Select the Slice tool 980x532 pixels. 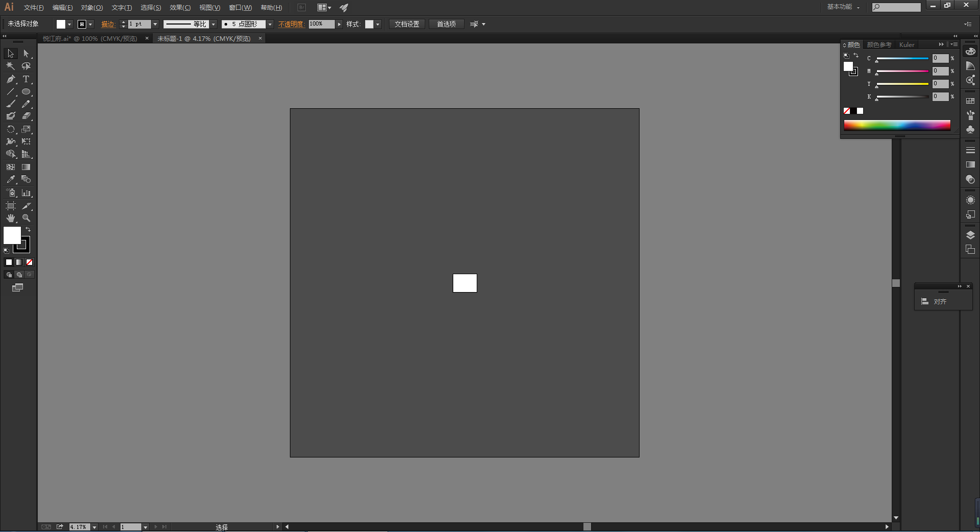pos(26,206)
